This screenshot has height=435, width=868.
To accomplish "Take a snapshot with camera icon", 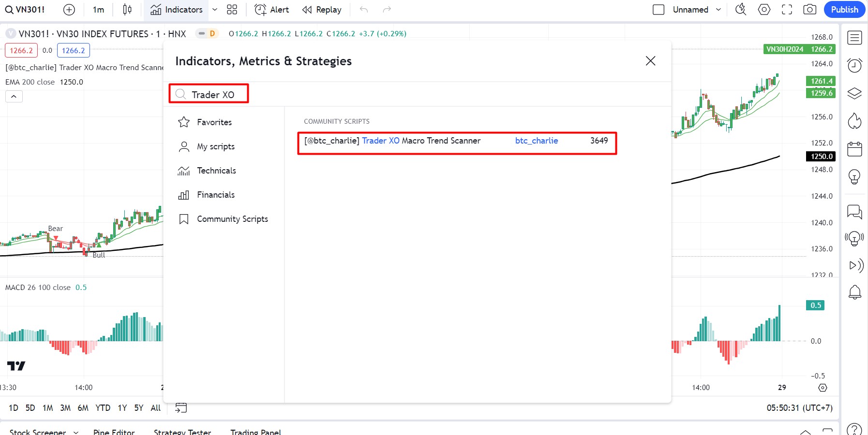I will [x=809, y=10].
